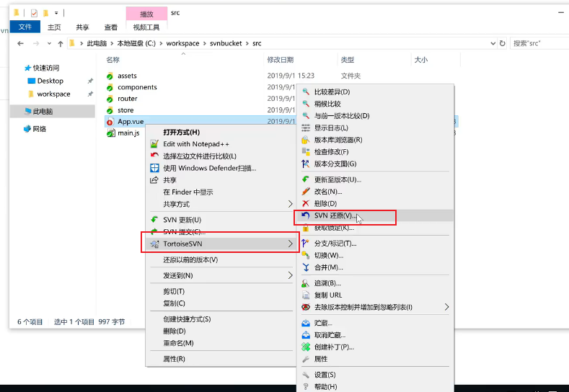Choose 创建快捷方式(S)

pos(187,319)
